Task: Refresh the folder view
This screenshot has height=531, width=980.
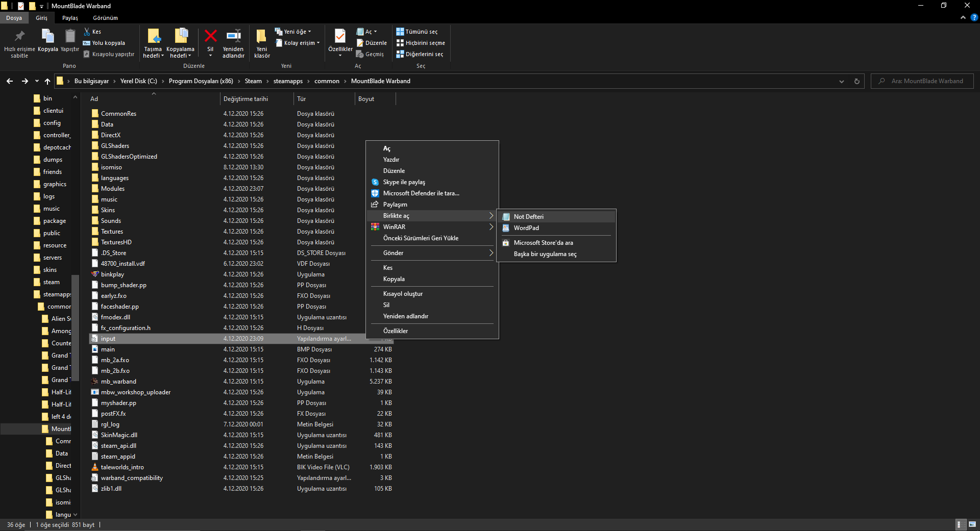Action: [857, 81]
